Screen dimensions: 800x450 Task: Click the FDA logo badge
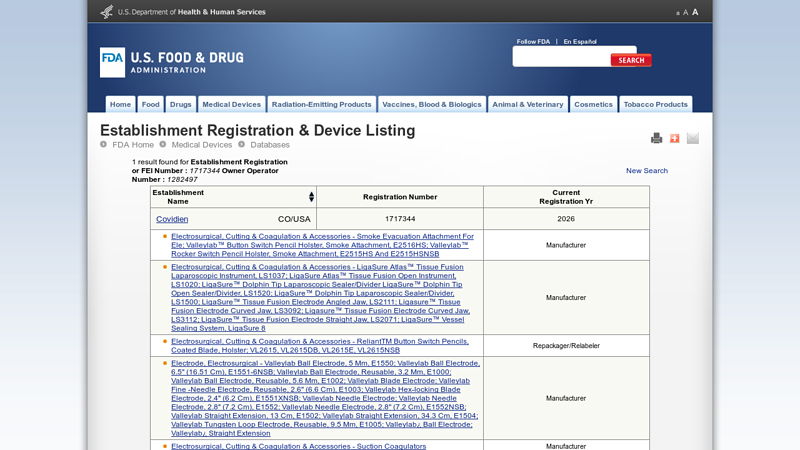point(112,62)
